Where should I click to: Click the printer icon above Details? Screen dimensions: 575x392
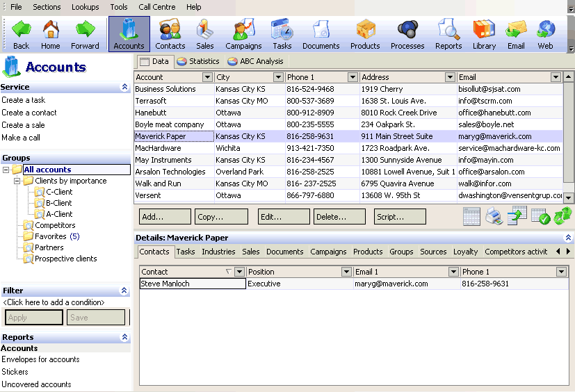click(x=494, y=216)
